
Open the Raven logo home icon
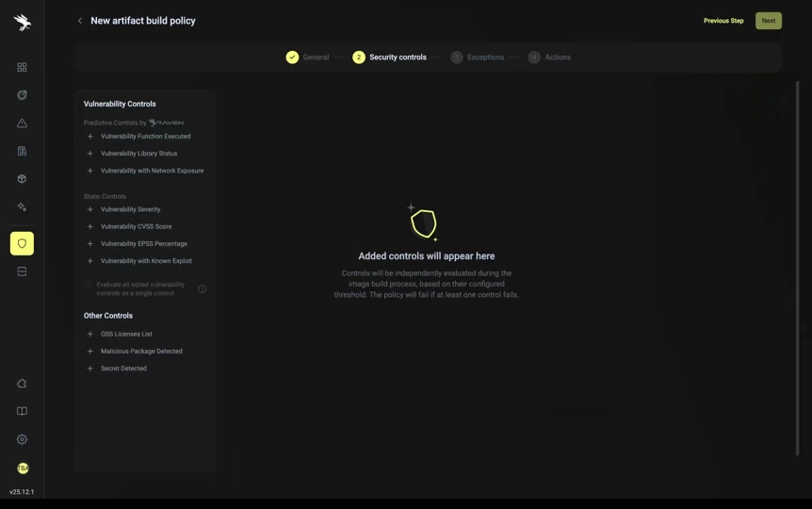[23, 23]
